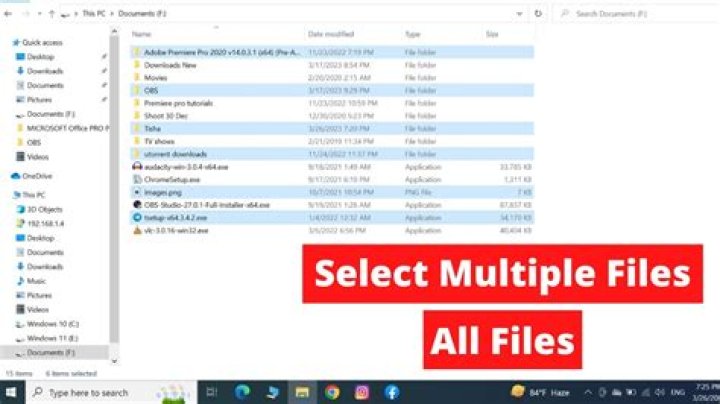
Task: Open Instagram from the taskbar
Action: coord(362,392)
